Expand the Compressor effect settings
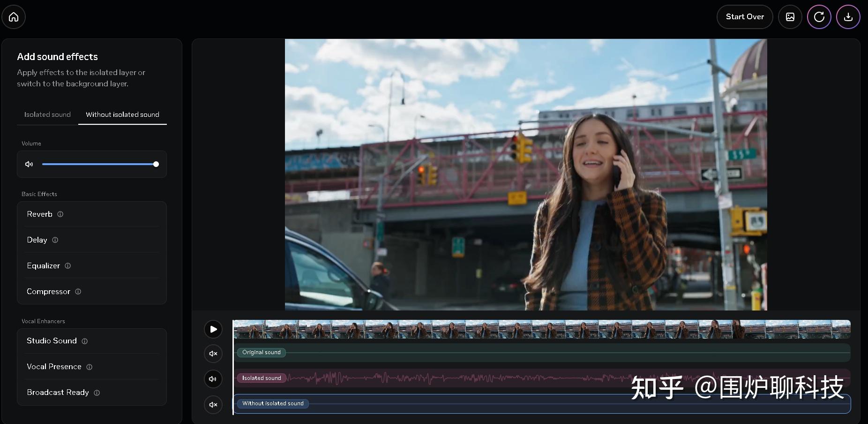868x424 pixels. coord(48,291)
